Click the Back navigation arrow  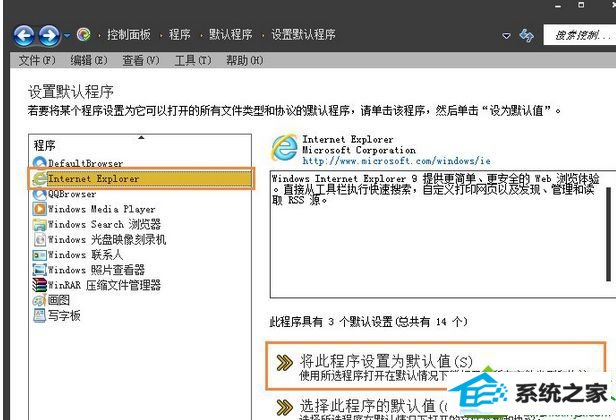coord(24,36)
